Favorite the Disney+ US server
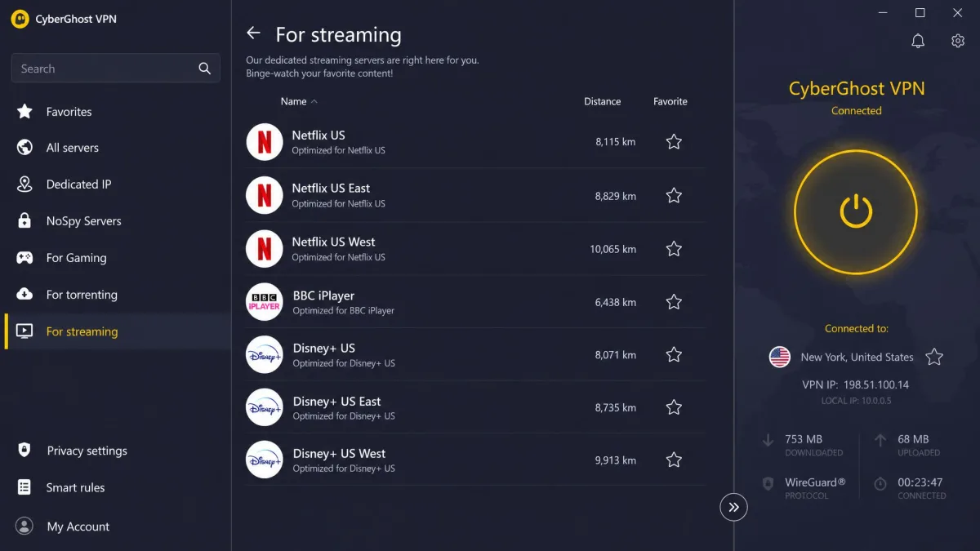The width and height of the screenshot is (980, 551). [x=674, y=354]
